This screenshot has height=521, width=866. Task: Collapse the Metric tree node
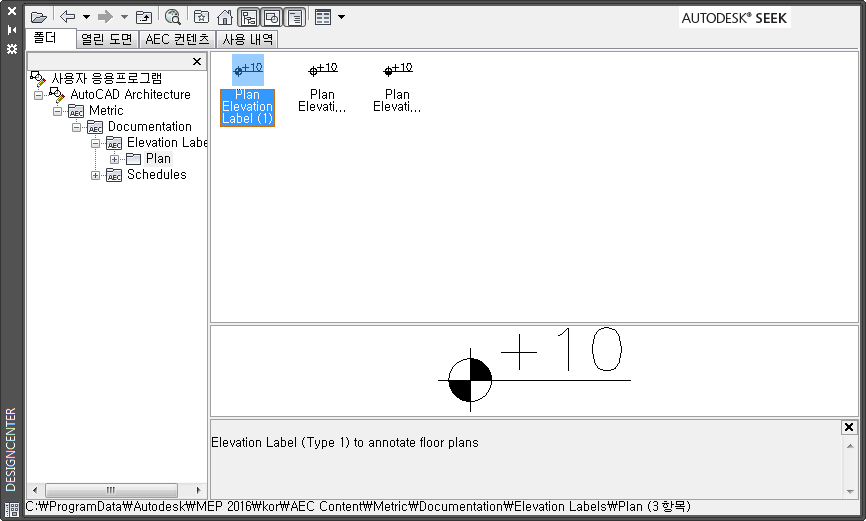click(x=57, y=111)
